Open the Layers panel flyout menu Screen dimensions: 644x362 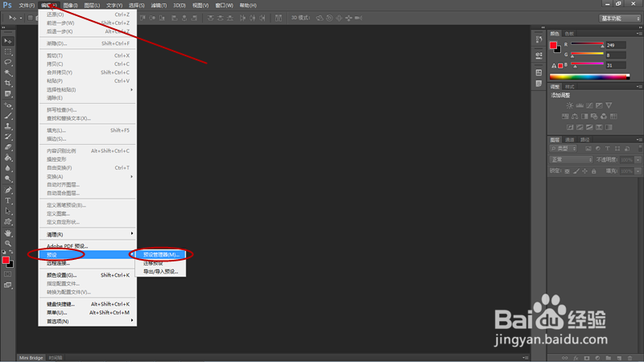tap(638, 139)
